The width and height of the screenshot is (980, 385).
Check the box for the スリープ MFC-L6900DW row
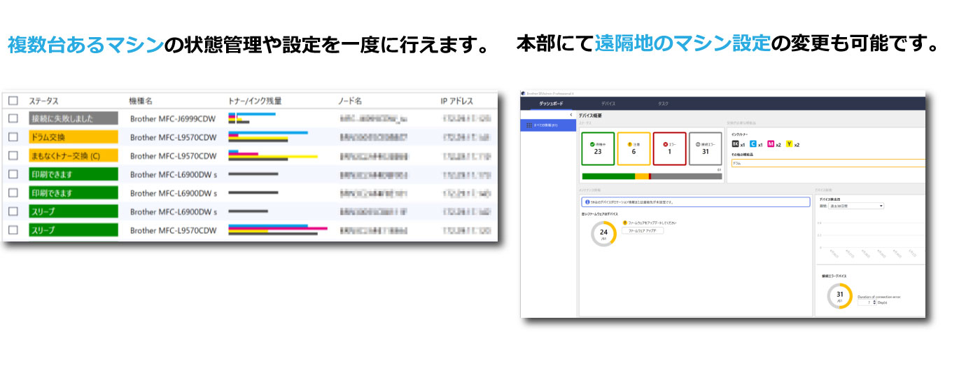point(13,211)
